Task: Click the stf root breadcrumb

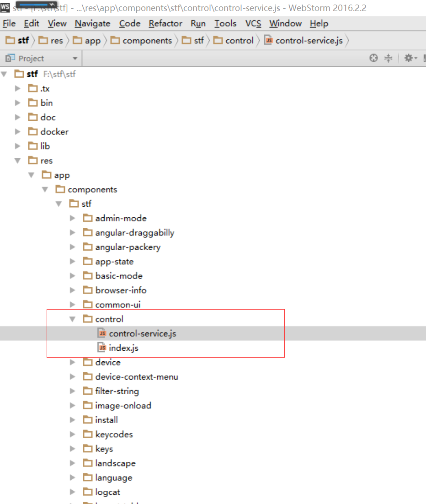Action: coord(17,41)
